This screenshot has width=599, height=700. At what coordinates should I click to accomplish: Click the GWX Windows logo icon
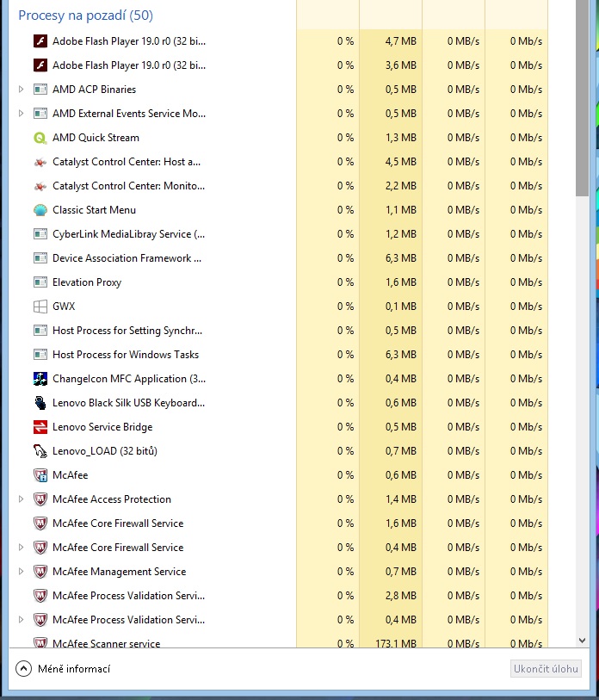tap(40, 307)
